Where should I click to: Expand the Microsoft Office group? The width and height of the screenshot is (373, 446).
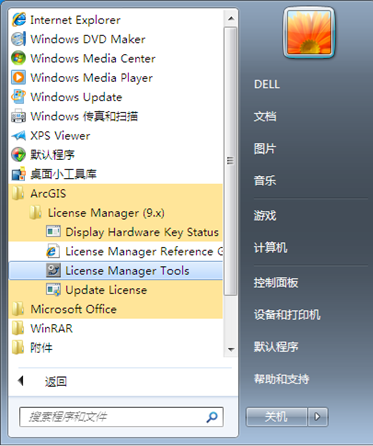[x=115, y=309]
